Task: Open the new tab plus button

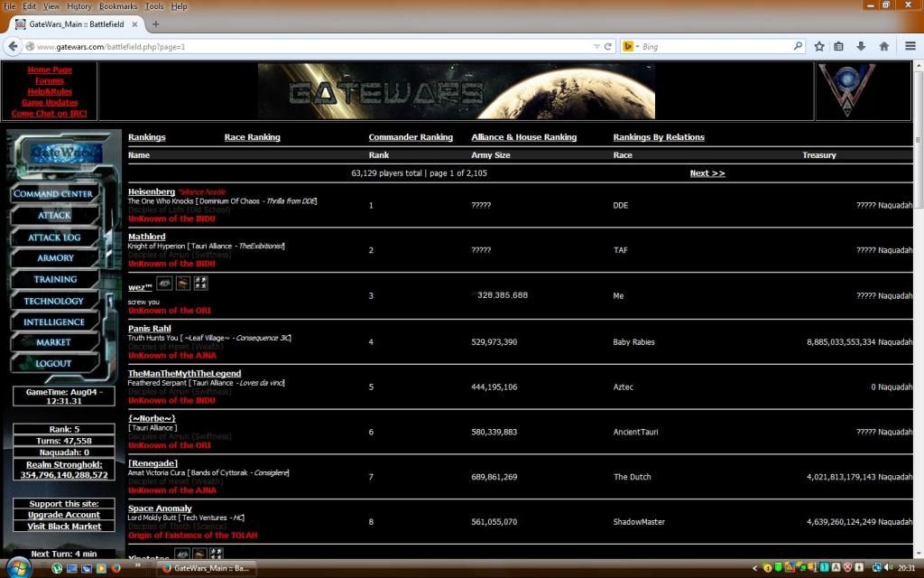Action: click(x=156, y=24)
